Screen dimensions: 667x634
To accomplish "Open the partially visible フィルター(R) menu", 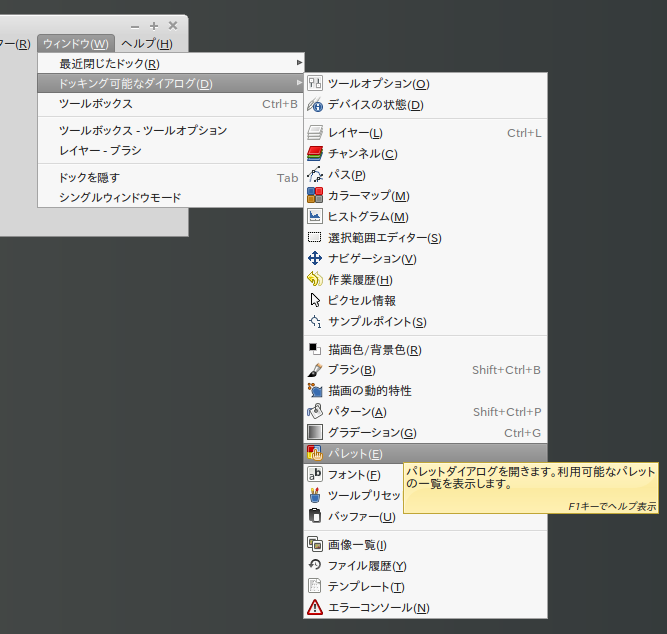I will (x=15, y=44).
